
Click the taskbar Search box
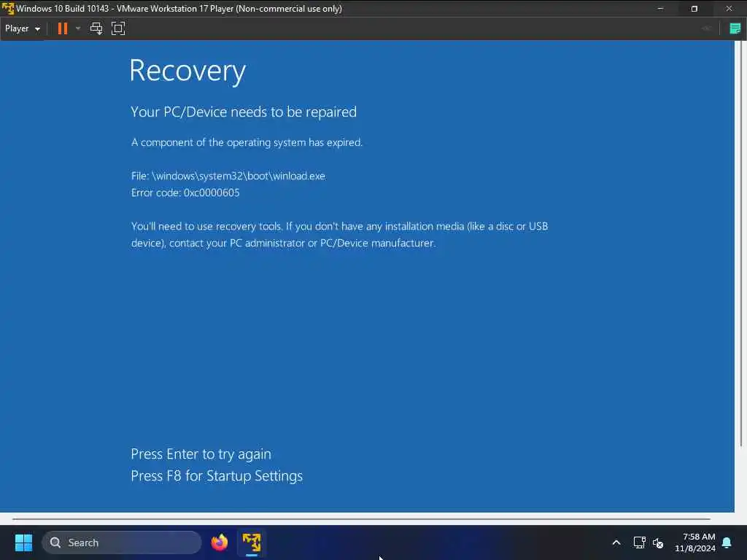(122, 542)
